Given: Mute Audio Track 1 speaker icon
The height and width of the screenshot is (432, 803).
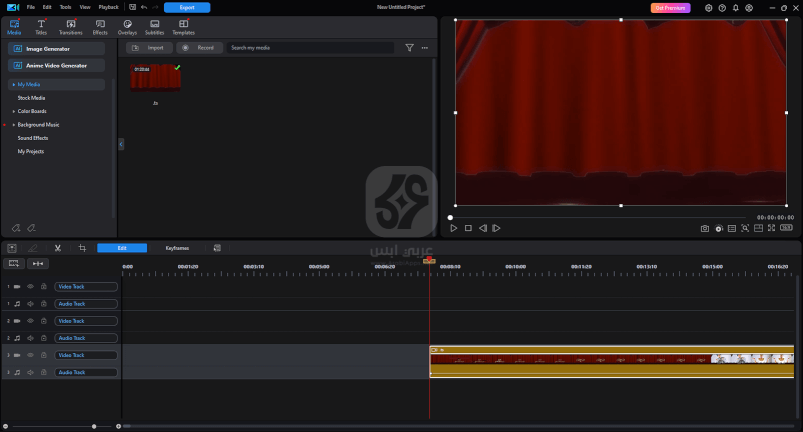Looking at the screenshot, I should [30, 304].
